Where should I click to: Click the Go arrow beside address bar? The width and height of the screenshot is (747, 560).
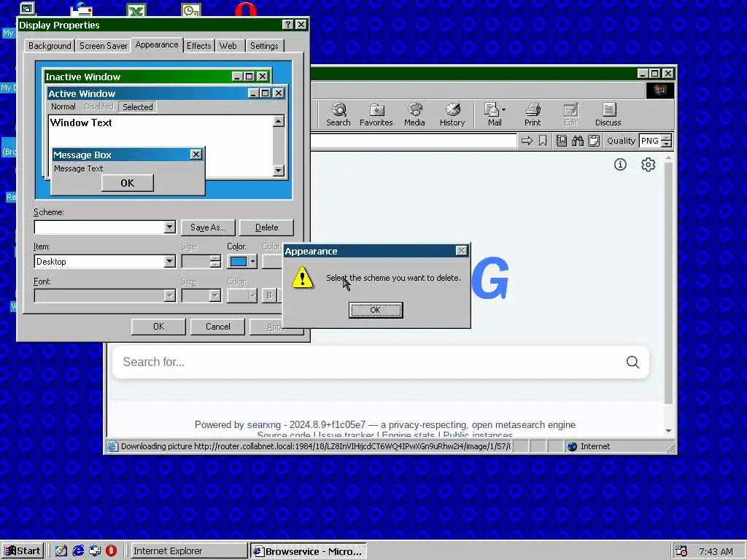pos(527,141)
